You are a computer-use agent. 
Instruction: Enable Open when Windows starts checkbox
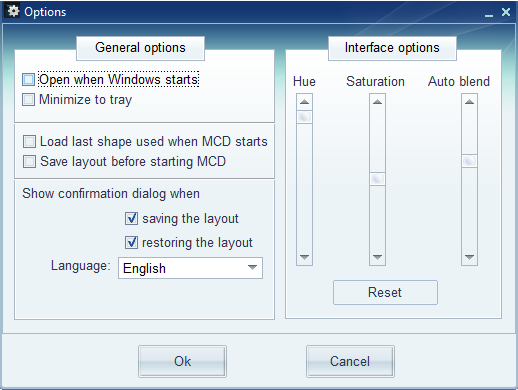click(28, 80)
